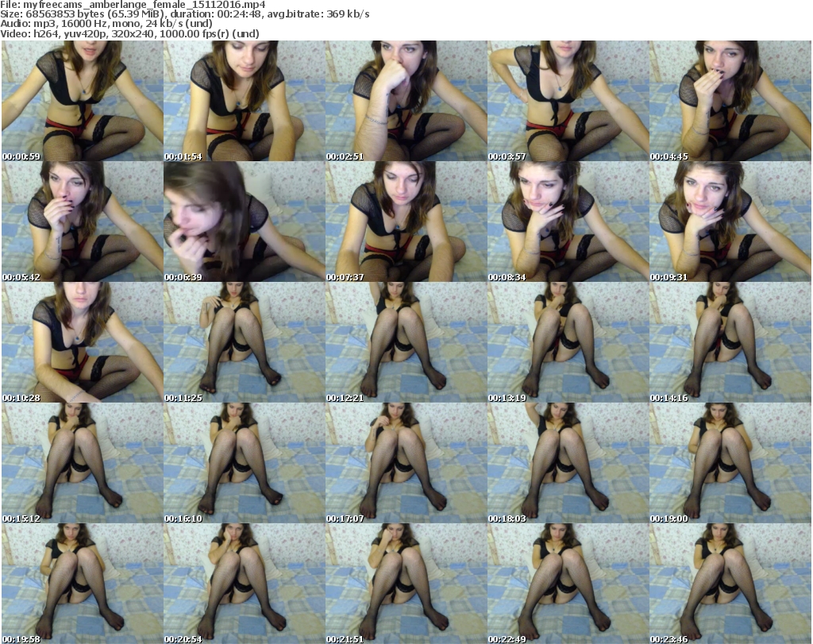The height and width of the screenshot is (644, 813).
Task: Pick the 00:18:03 thumbnail
Action: [568, 463]
